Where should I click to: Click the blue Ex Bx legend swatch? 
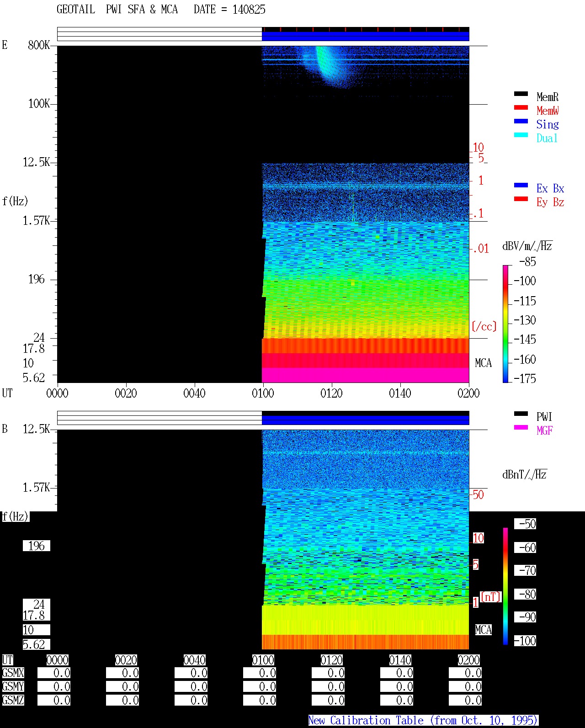point(521,185)
